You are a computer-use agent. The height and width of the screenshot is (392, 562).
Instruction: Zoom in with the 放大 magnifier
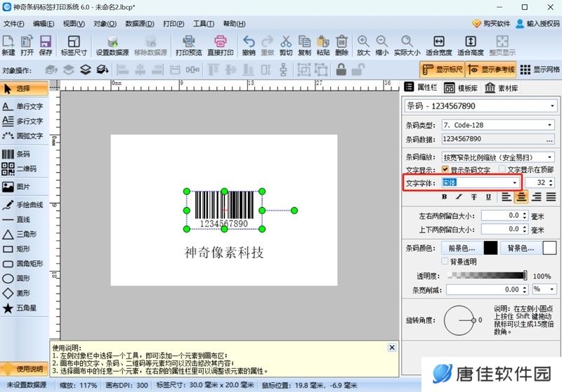tap(363, 45)
